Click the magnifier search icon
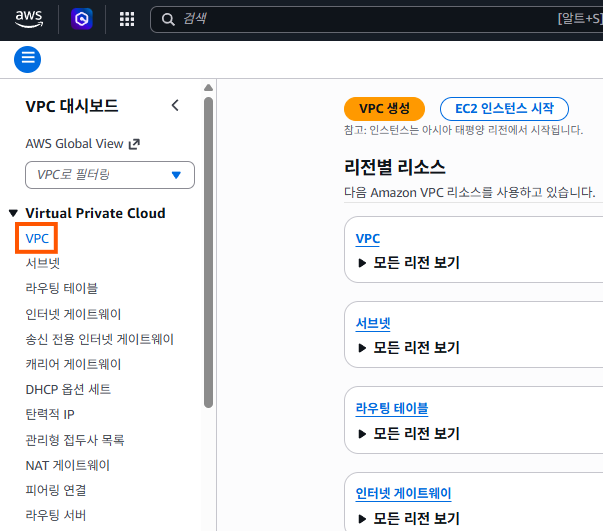This screenshot has height=531, width=603. (168, 19)
